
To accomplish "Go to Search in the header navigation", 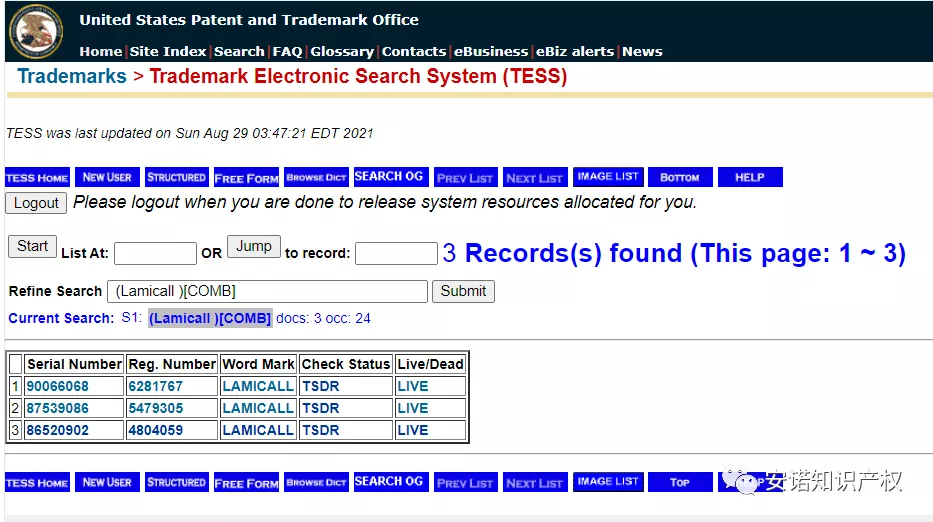I will [x=239, y=52].
